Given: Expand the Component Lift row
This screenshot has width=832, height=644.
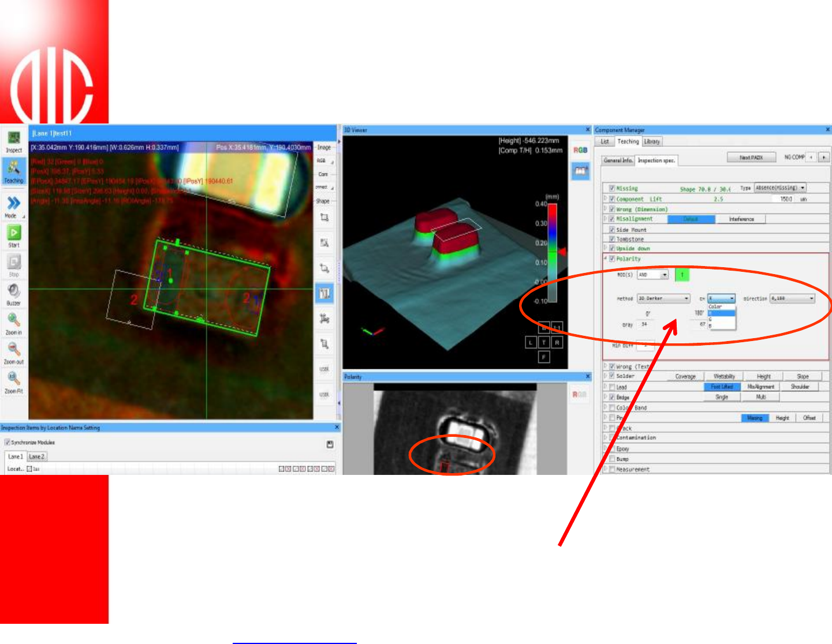Looking at the screenshot, I should click(606, 199).
